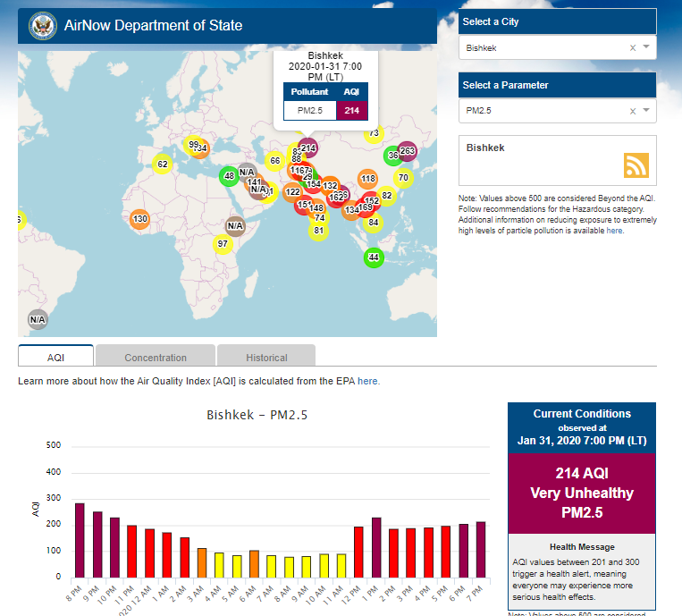Click the green 48 AQI map marker

coord(229,176)
